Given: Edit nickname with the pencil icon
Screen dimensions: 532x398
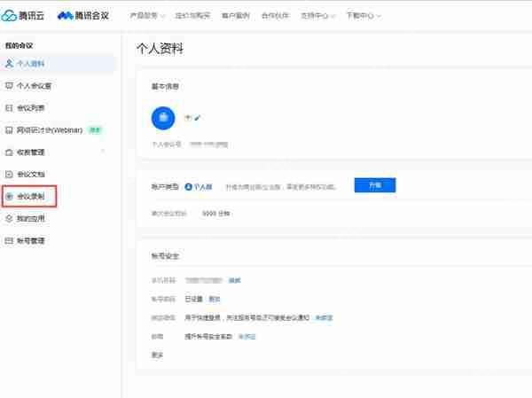Looking at the screenshot, I should point(198,118).
